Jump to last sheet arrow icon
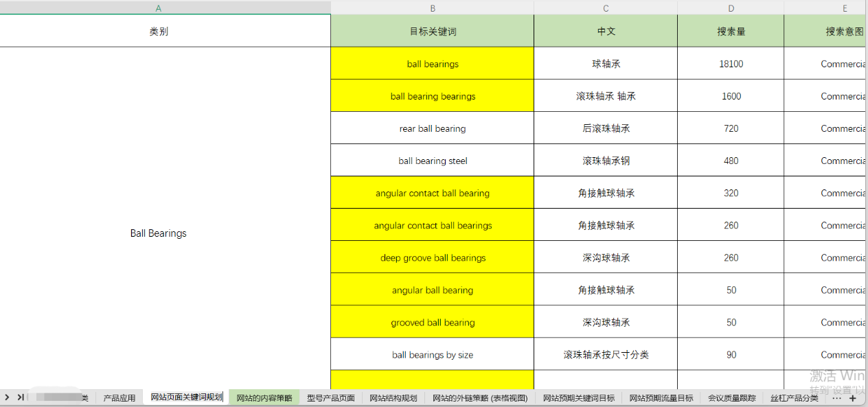Image resolution: width=868 pixels, height=407 pixels. click(21, 397)
